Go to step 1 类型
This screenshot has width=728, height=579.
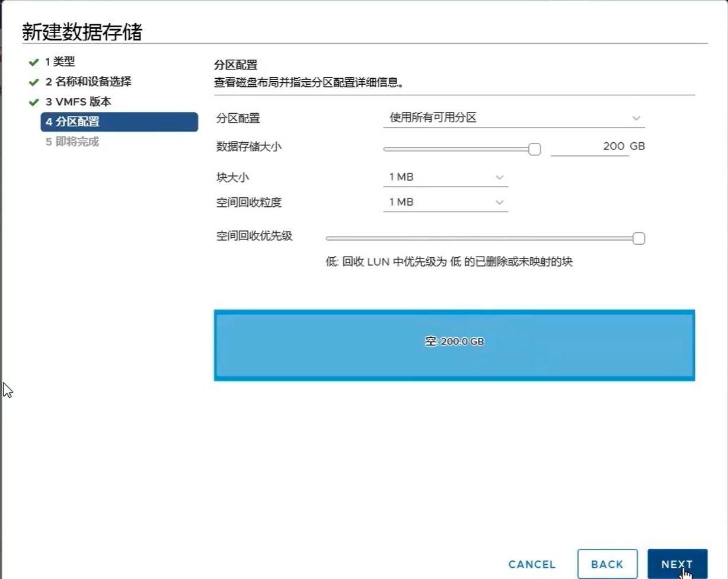(x=60, y=62)
